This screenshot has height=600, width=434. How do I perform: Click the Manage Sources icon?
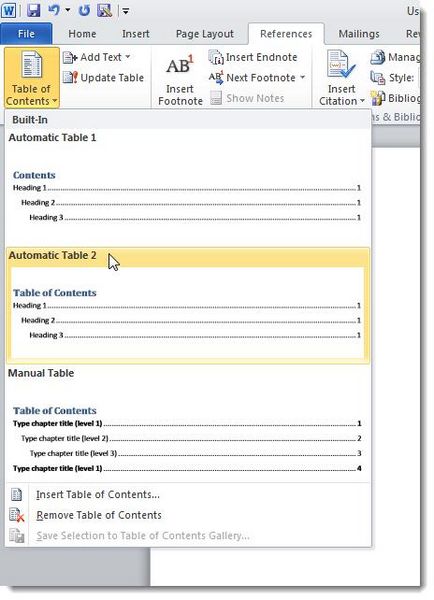pyautogui.click(x=377, y=57)
